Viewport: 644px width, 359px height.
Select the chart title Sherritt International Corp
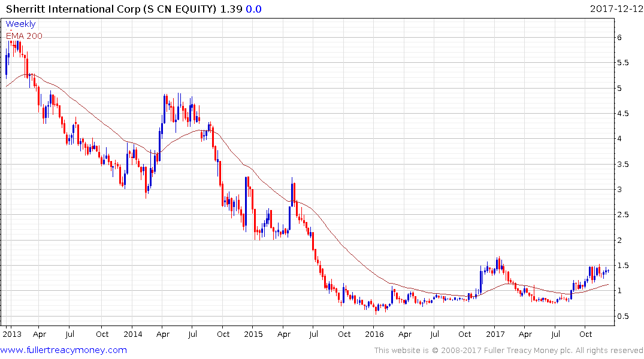coord(72,9)
